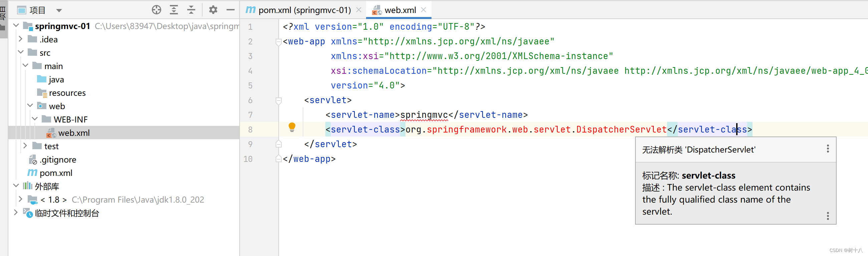Collapse the WEB-INF folder
Image resolution: width=868 pixels, height=256 pixels.
pos(35,119)
